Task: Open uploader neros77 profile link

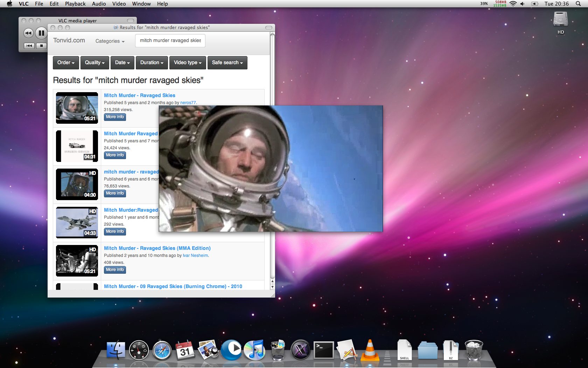Action: point(188,103)
